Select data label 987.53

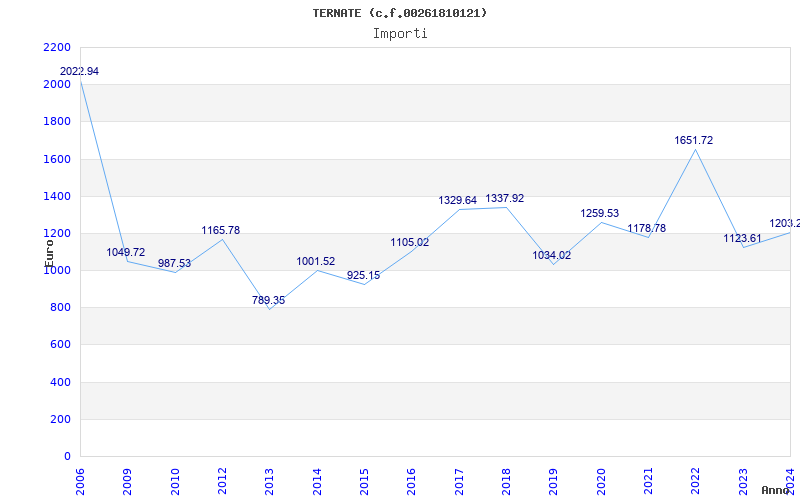tap(174, 264)
